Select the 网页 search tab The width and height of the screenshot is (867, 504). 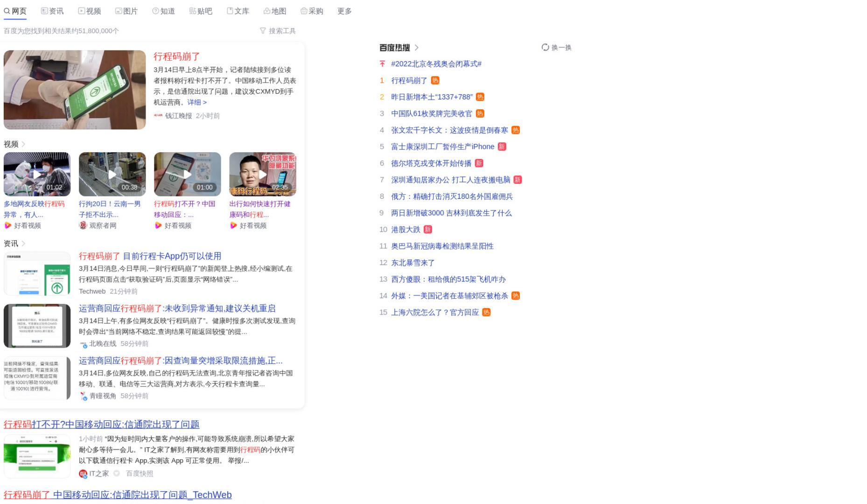(x=15, y=11)
